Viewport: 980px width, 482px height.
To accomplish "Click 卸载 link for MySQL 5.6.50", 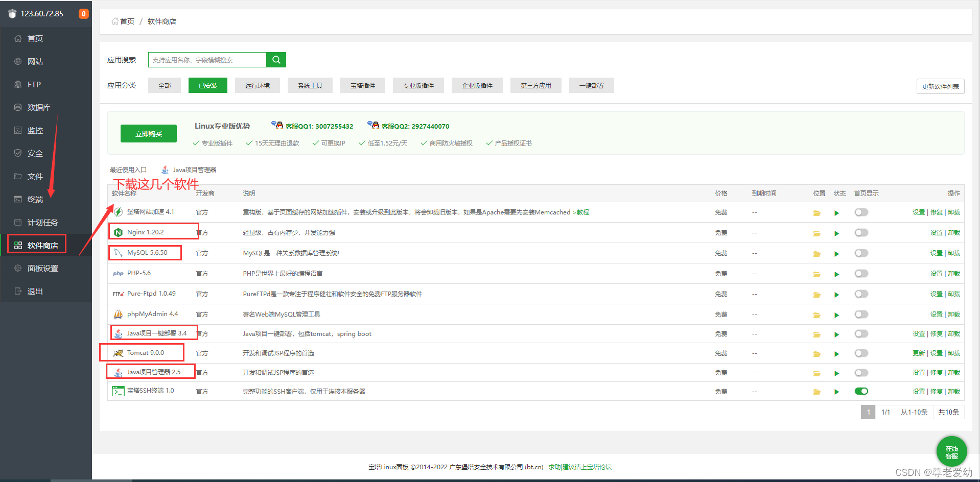I will pyautogui.click(x=954, y=253).
